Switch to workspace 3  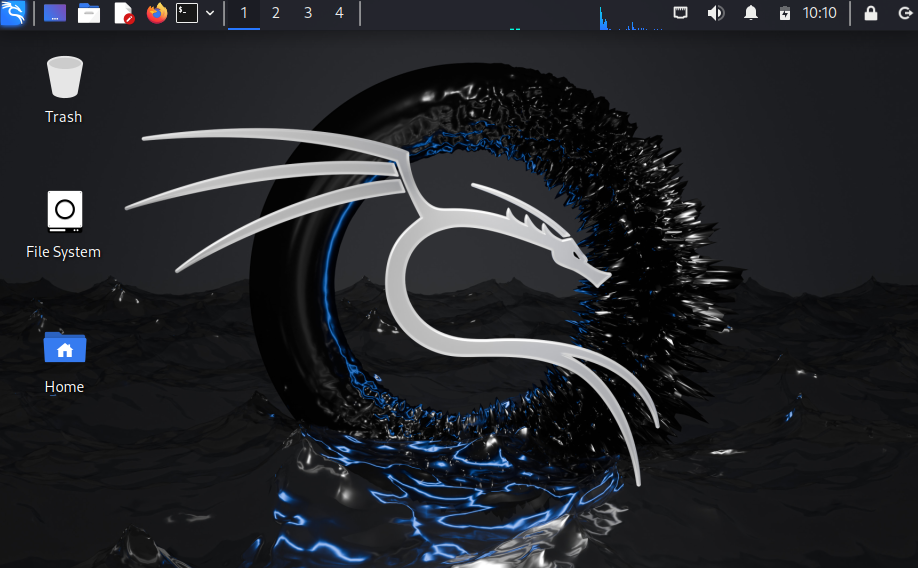[308, 13]
